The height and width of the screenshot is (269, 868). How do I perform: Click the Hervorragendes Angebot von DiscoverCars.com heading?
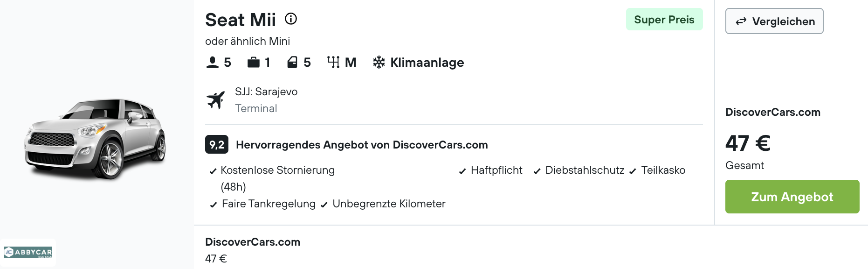click(362, 145)
